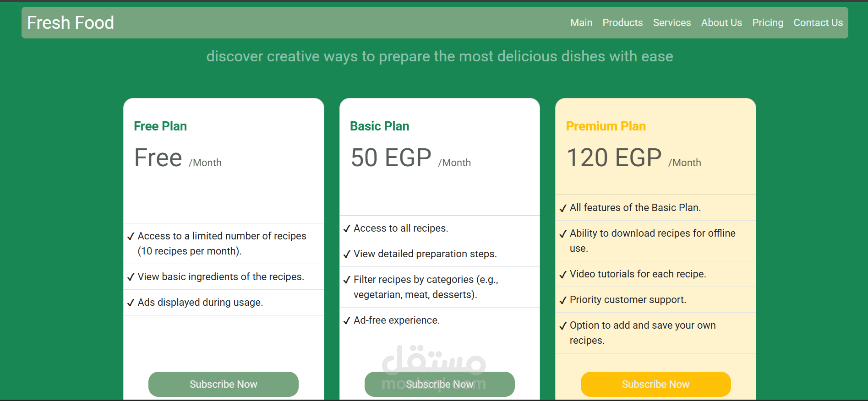Subscribe to the Free Plan
Screen dimensions: 868x401
coord(224,384)
